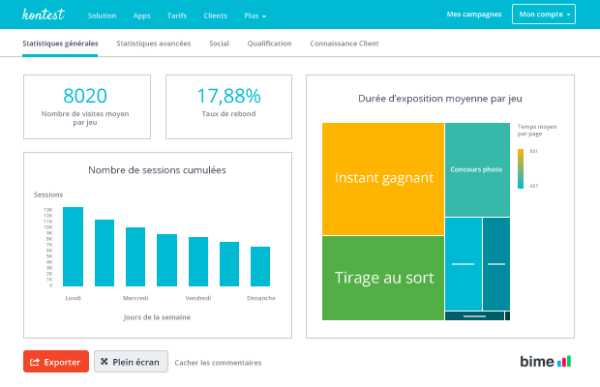Open the Apps navigation link
This screenshot has height=387, width=600.
(x=142, y=16)
